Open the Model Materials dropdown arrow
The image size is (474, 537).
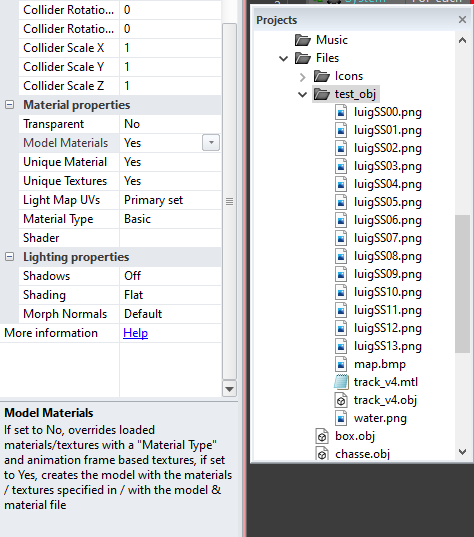211,142
